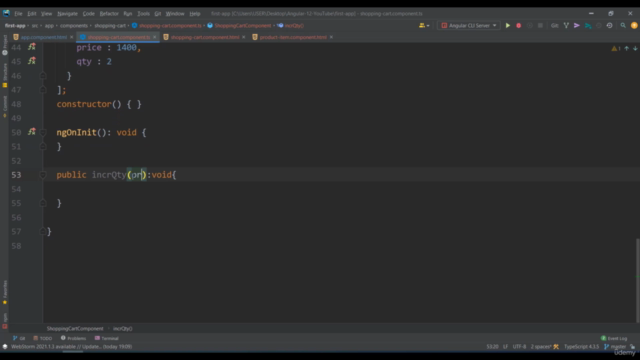Open the Tools menu
This screenshot has width=640, height=360.
pos(143,13)
